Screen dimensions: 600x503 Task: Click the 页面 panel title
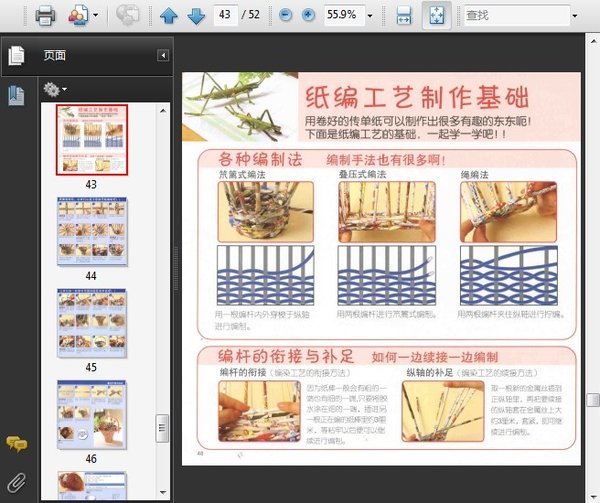tap(55, 55)
